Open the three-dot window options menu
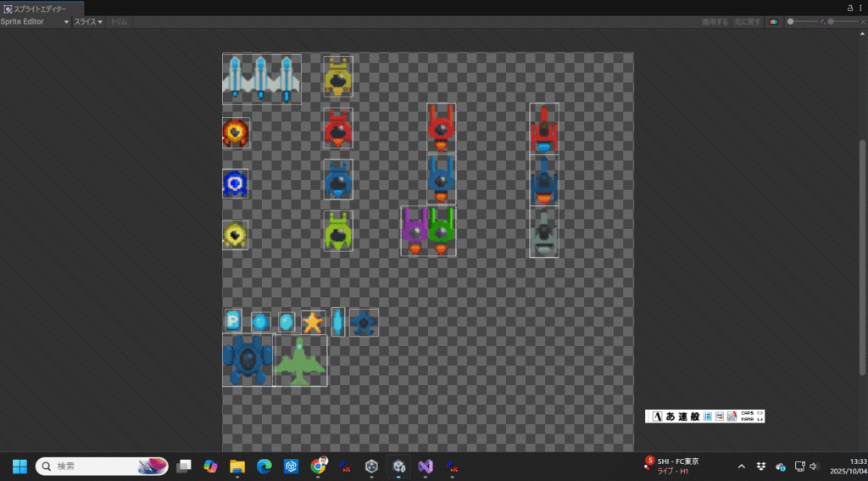This screenshot has width=868, height=481. tap(860, 7)
